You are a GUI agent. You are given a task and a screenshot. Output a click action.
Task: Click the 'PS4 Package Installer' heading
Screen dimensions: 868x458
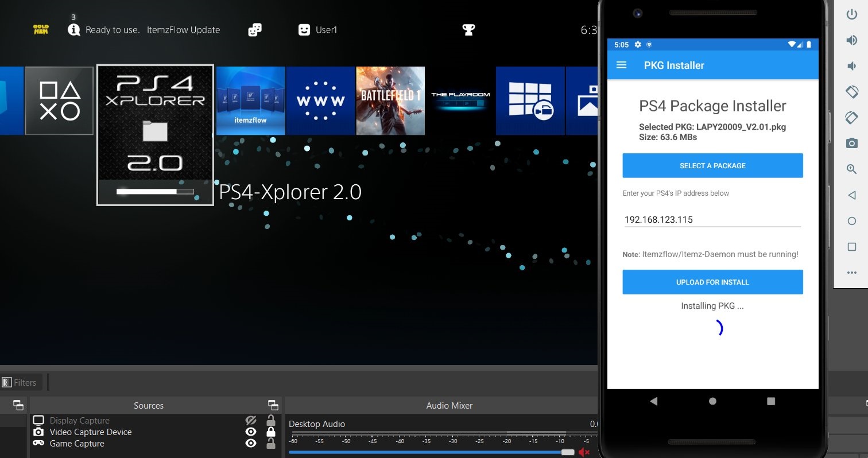coord(712,106)
